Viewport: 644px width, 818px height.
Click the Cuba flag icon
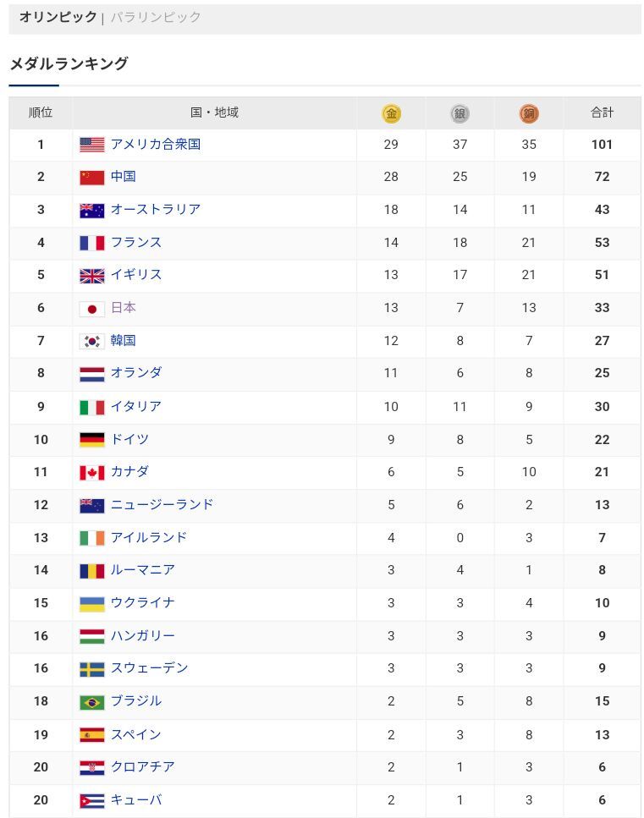coord(92,800)
